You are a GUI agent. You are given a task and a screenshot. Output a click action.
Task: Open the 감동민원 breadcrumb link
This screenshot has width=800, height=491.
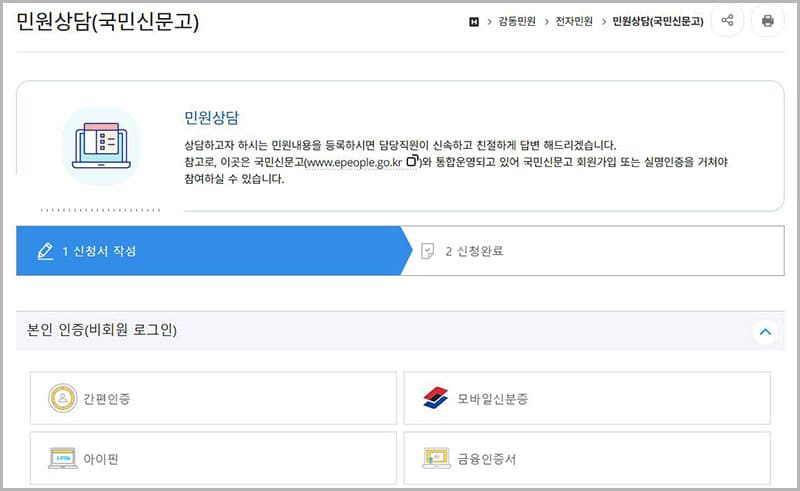516,21
